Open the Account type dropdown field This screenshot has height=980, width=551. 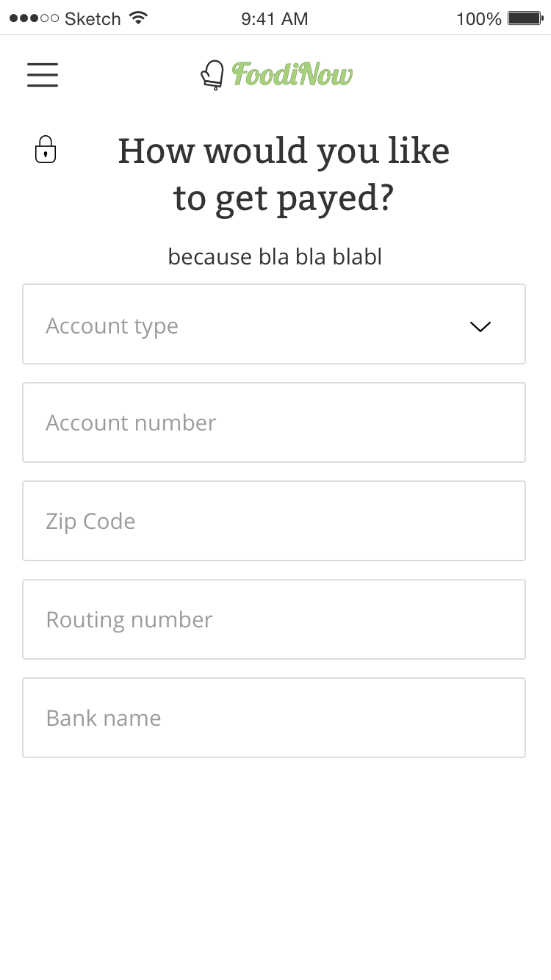tap(274, 324)
